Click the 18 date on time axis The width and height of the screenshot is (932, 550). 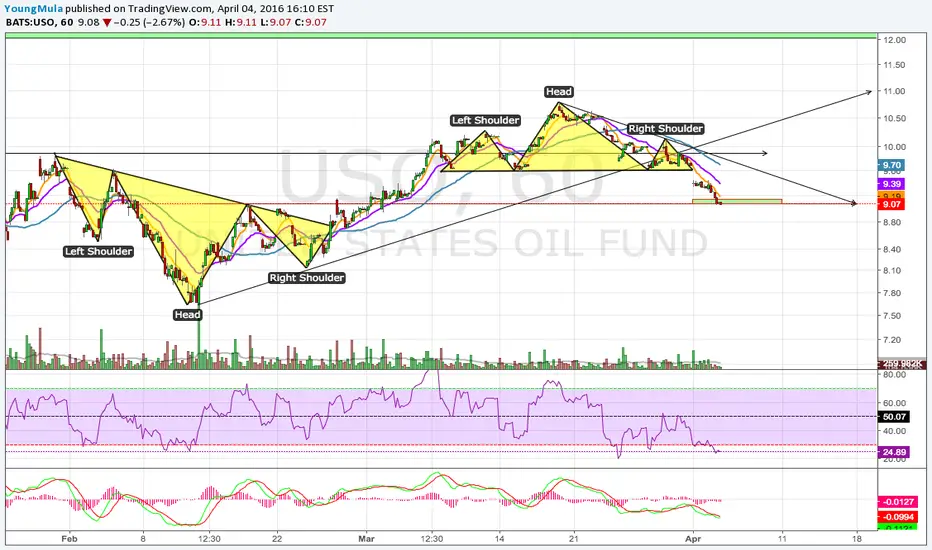click(x=857, y=539)
